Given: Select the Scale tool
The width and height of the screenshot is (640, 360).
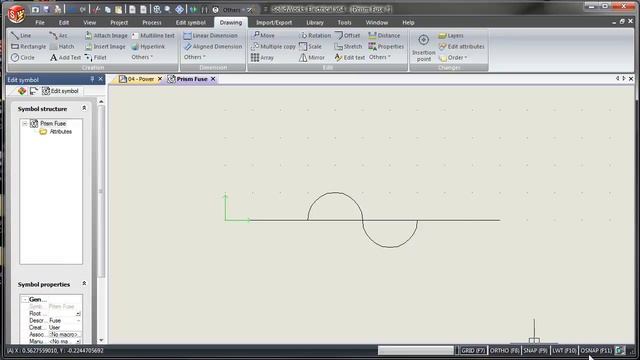Looking at the screenshot, I should (310, 47).
